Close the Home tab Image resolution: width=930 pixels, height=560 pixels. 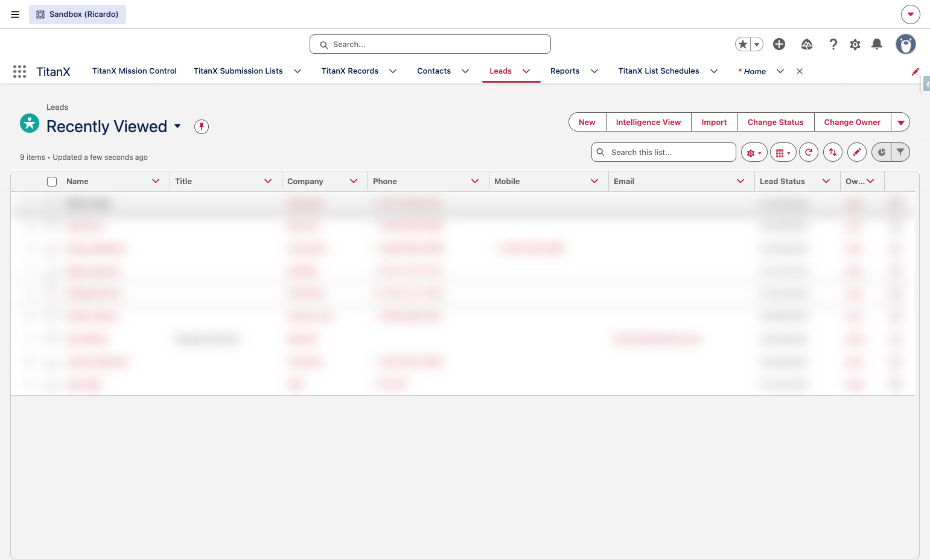pyautogui.click(x=800, y=71)
